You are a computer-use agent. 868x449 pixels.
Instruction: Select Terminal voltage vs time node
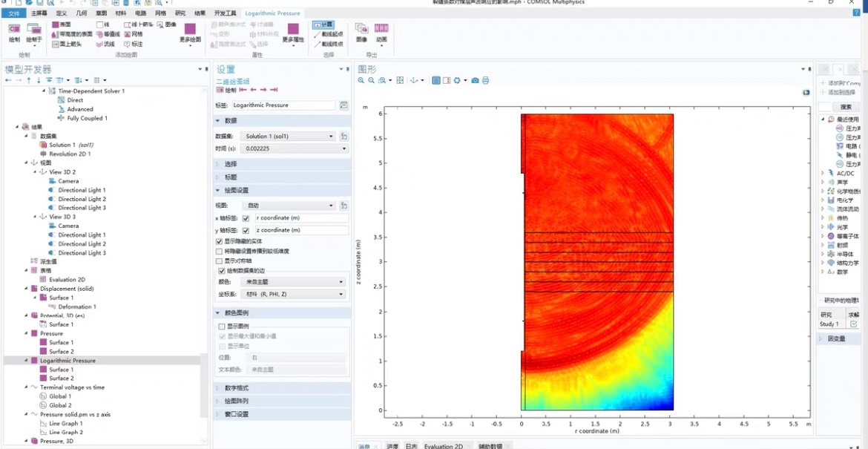(x=72, y=387)
